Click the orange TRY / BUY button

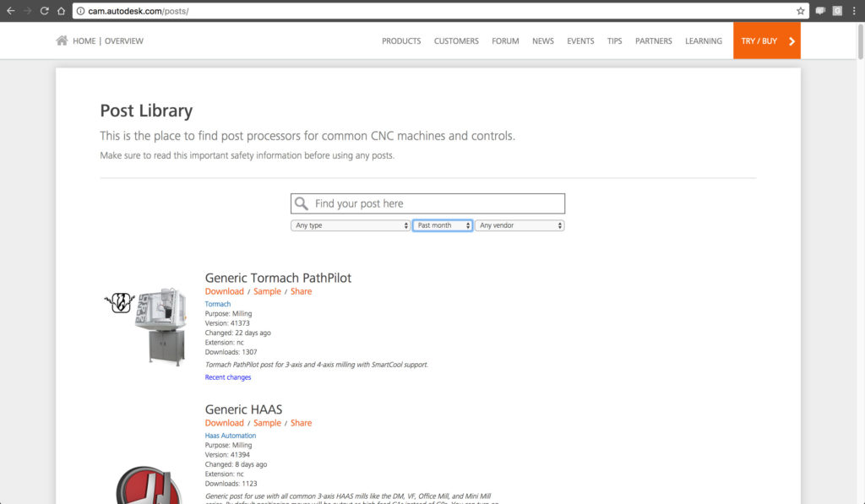766,41
